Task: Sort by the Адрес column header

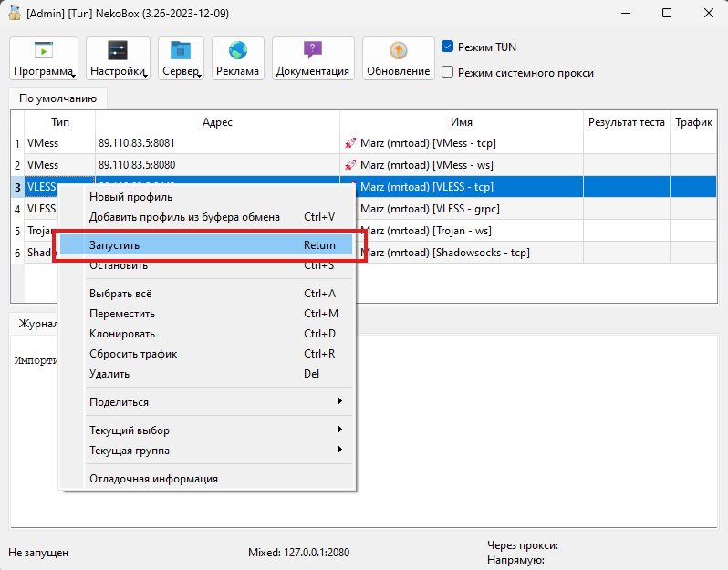Action: tap(217, 122)
